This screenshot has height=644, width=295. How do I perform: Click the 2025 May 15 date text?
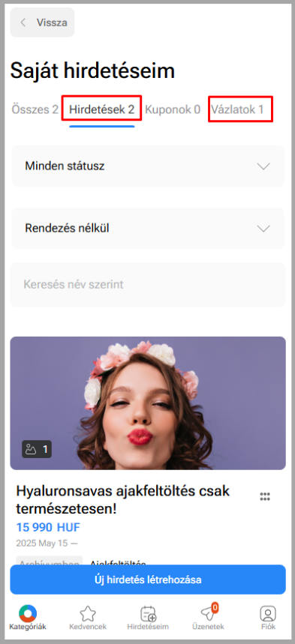[x=47, y=543]
